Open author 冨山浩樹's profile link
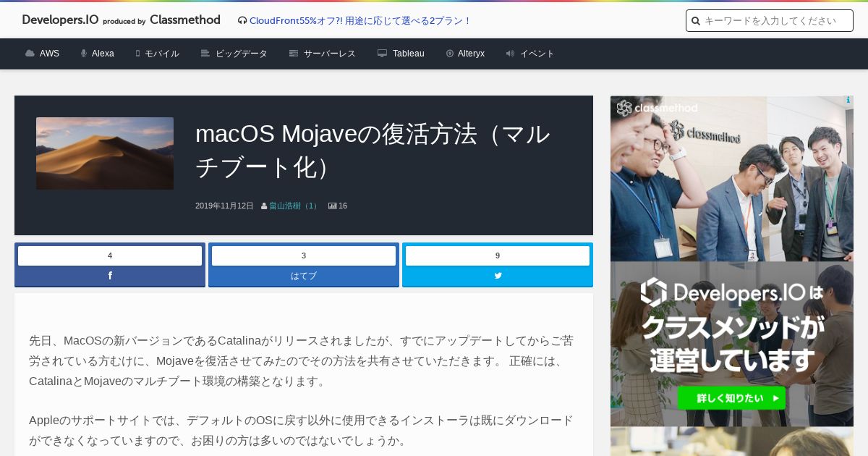Viewport: 868px width, 456px height. pos(293,206)
